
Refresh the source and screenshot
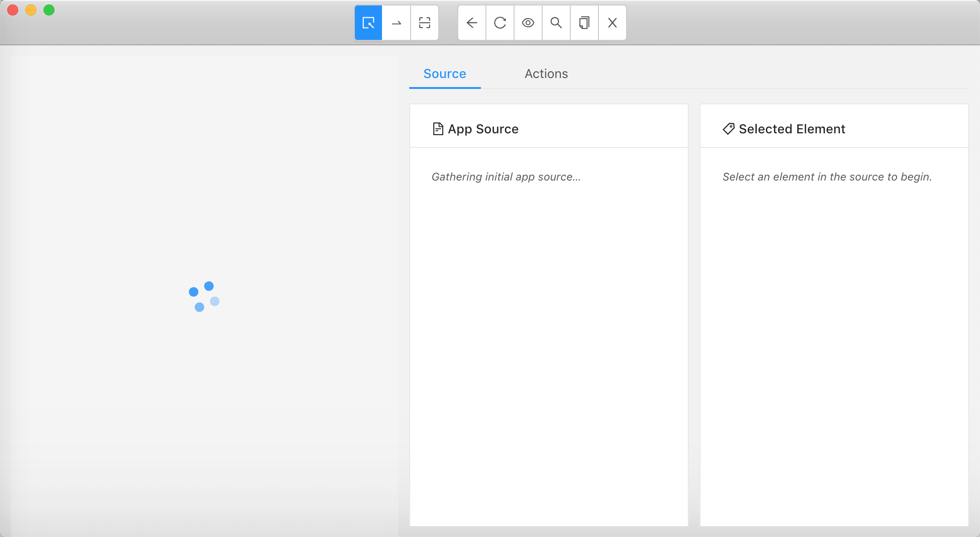[x=500, y=23]
